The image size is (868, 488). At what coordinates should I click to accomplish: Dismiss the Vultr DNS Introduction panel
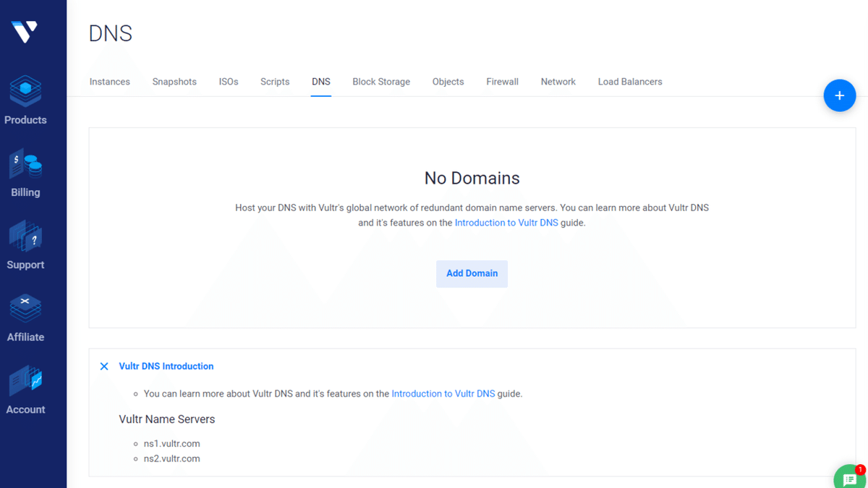[x=104, y=367]
